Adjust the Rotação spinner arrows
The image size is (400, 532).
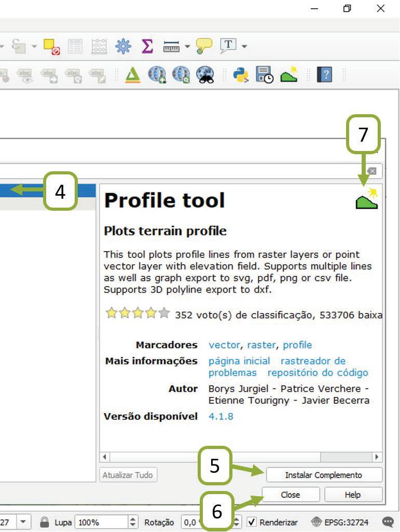[x=237, y=522]
